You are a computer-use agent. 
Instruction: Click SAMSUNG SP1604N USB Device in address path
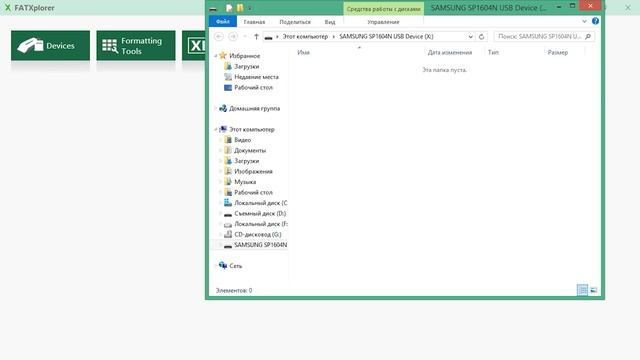[386, 36]
